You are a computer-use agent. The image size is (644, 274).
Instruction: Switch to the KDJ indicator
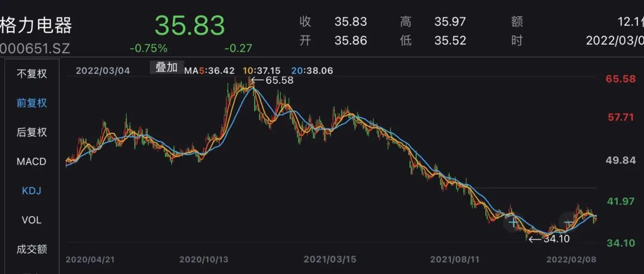pyautogui.click(x=32, y=191)
